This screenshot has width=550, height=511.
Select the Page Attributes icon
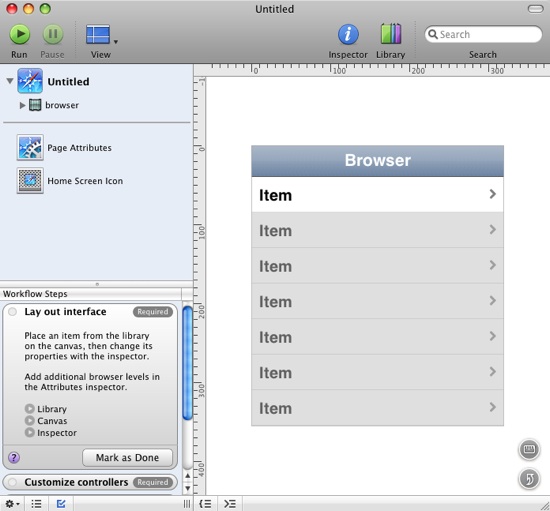click(x=30, y=147)
